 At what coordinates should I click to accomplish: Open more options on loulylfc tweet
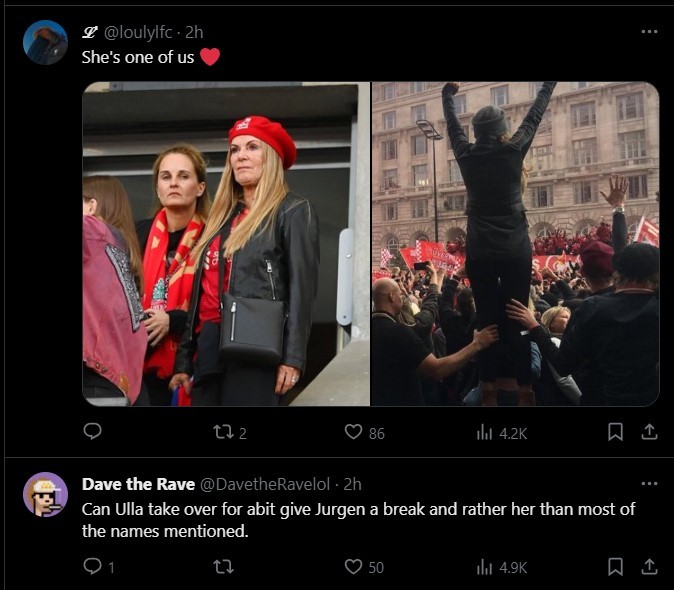click(x=649, y=31)
